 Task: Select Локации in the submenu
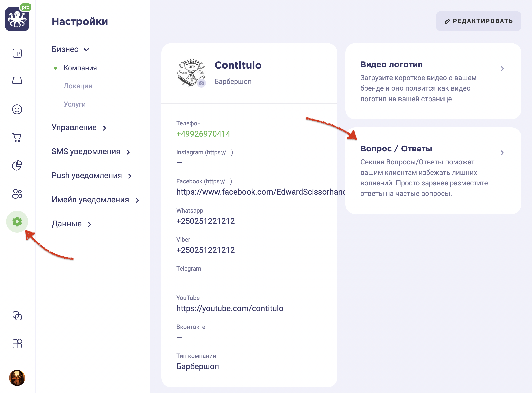(78, 86)
